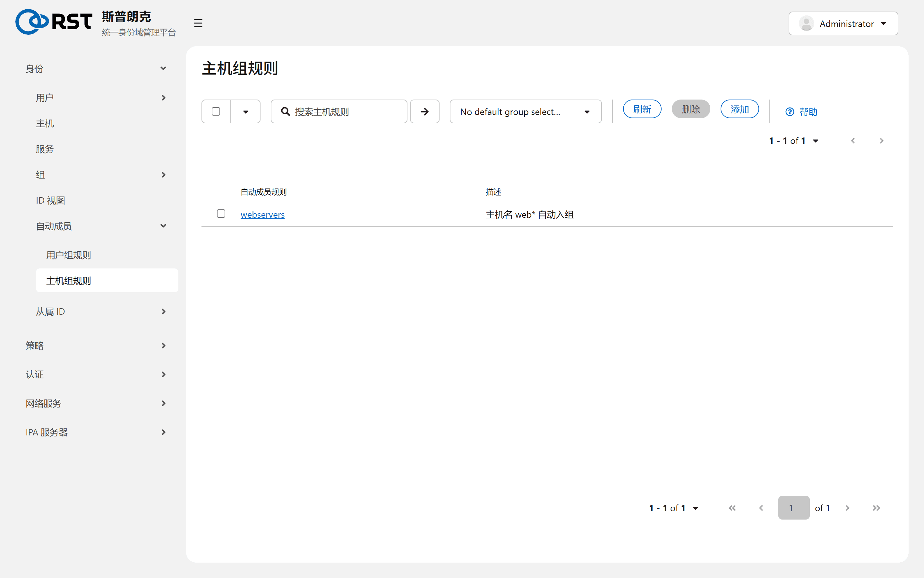The height and width of the screenshot is (578, 924).
Task: Click the bottom previous page arrow
Action: tap(761, 508)
